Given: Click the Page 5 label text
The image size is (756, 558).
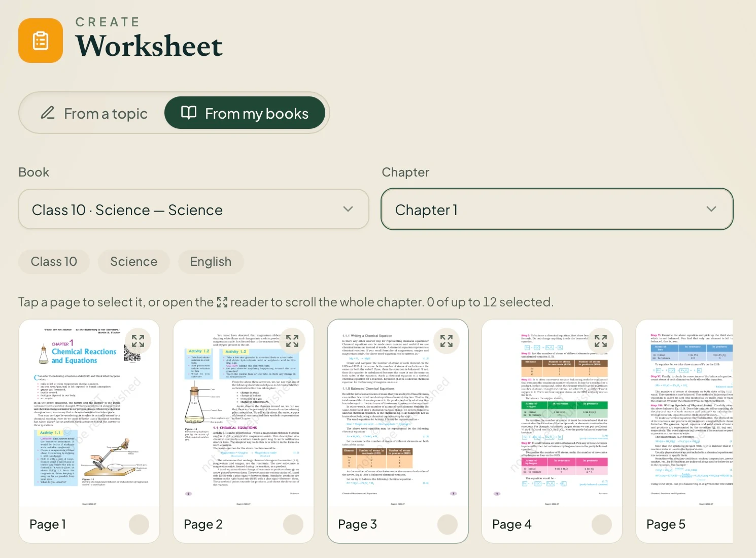Looking at the screenshot, I should [x=666, y=525].
